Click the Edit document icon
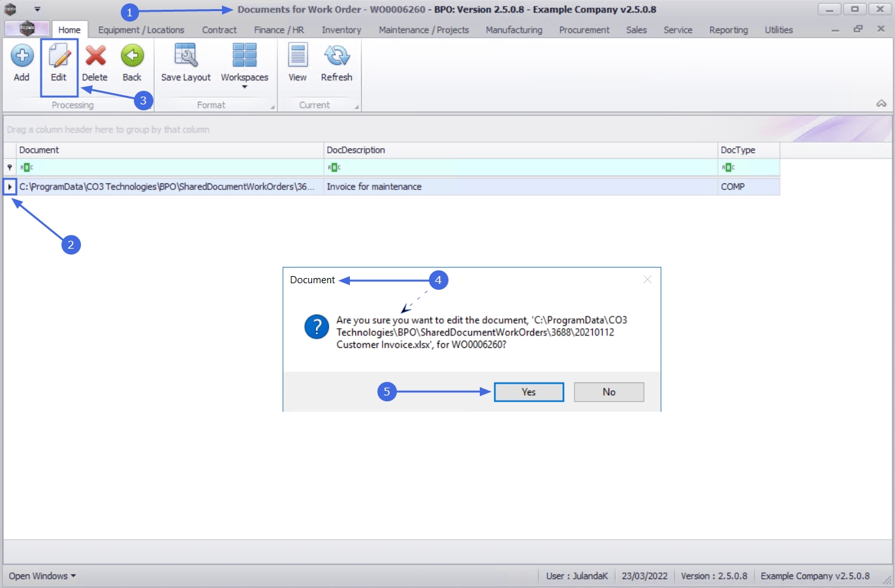The image size is (895, 588). [x=59, y=56]
